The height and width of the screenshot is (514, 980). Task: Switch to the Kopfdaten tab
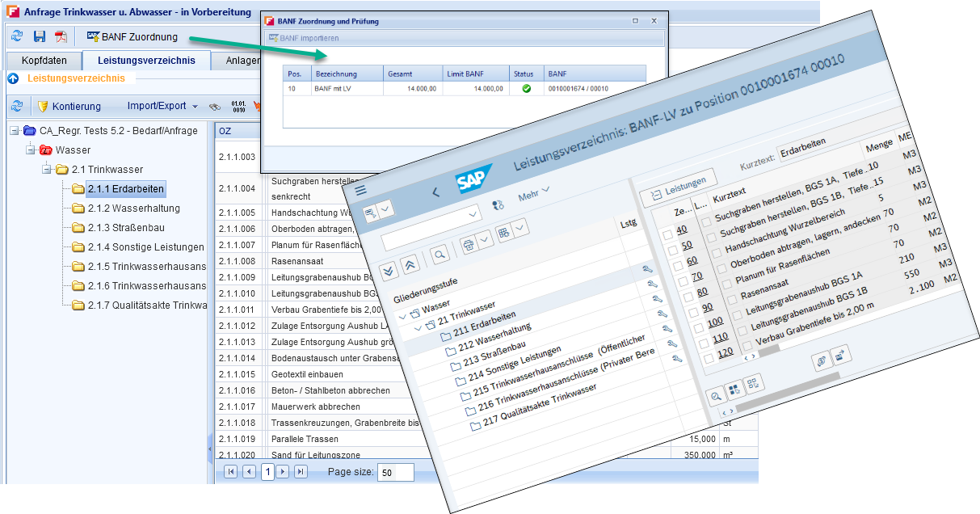[x=44, y=61]
